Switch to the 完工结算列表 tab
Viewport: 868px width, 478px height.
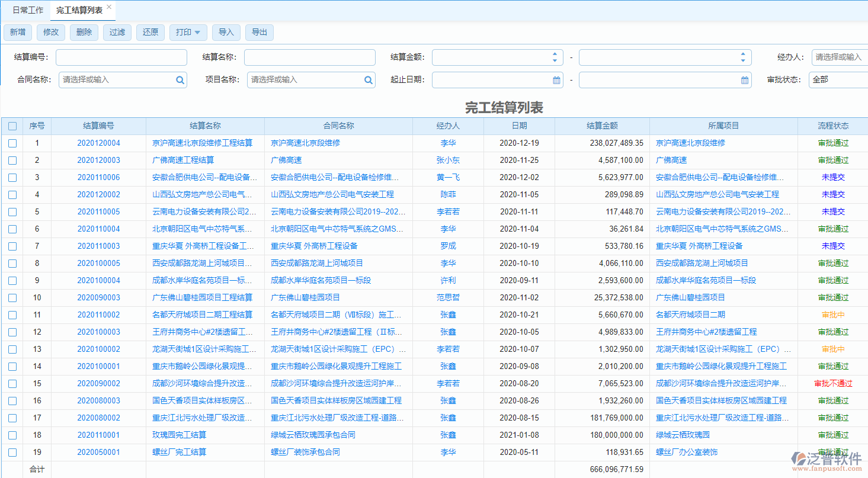pos(80,9)
